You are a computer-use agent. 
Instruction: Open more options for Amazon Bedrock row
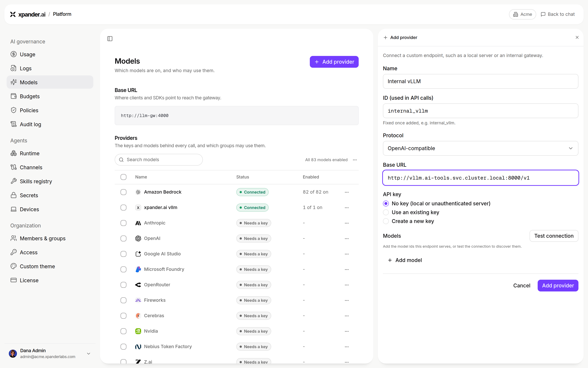tap(347, 192)
